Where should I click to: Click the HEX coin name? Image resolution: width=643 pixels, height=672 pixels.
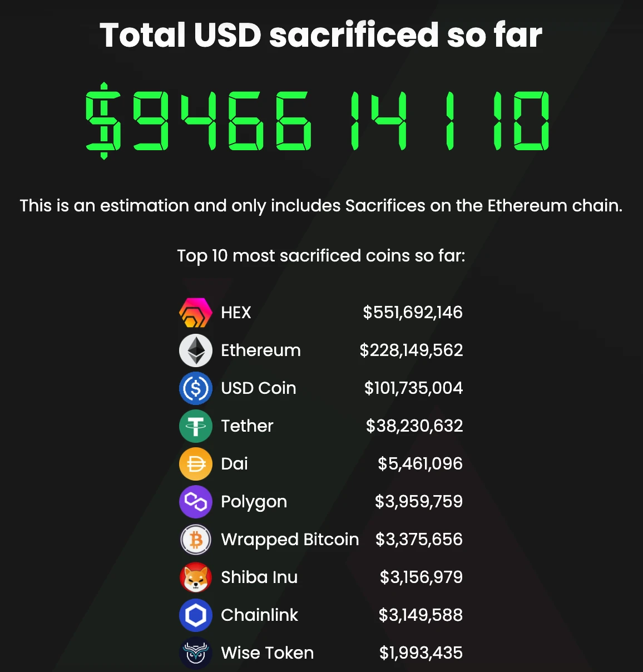point(236,313)
